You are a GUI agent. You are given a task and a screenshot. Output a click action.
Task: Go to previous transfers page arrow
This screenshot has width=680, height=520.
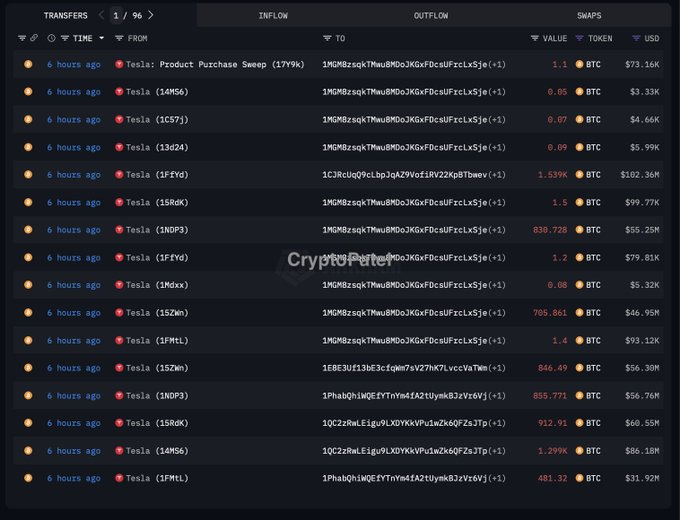pos(101,15)
